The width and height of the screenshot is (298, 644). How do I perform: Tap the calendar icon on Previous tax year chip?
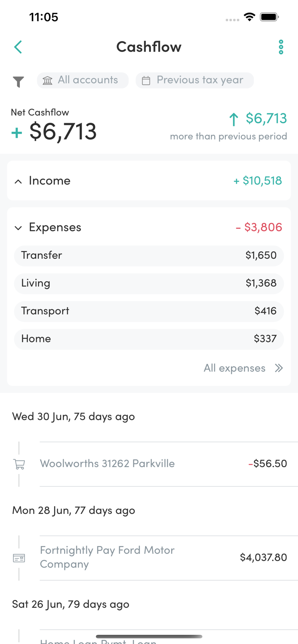[146, 80]
